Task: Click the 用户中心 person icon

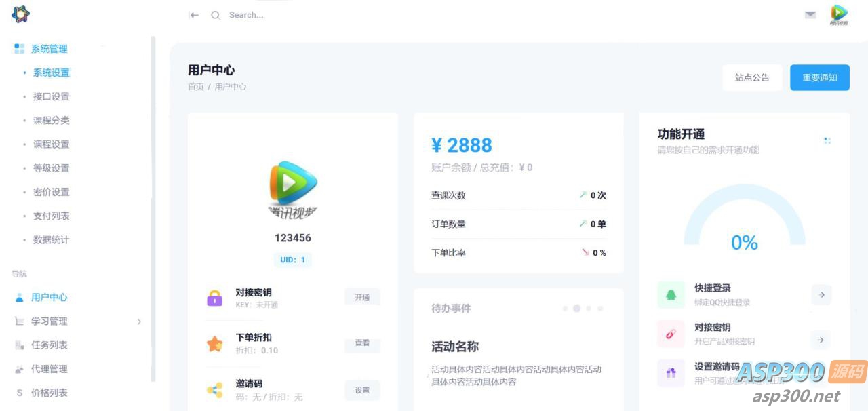Action: 20,297
